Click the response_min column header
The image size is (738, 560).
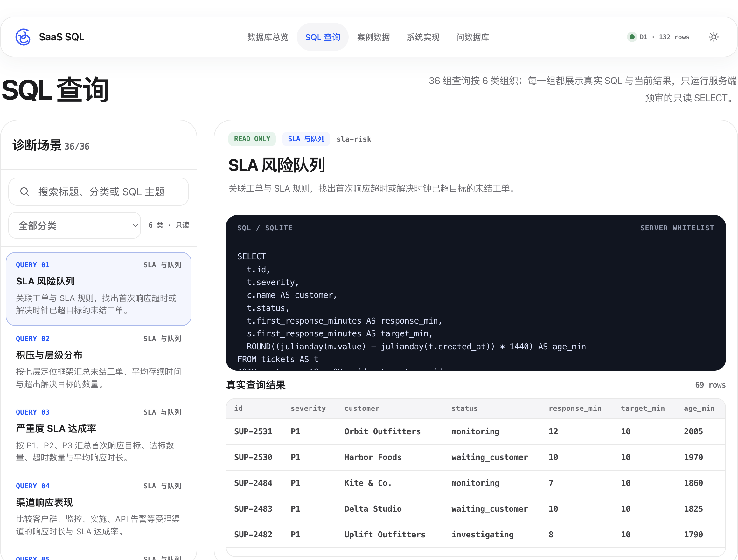(575, 408)
